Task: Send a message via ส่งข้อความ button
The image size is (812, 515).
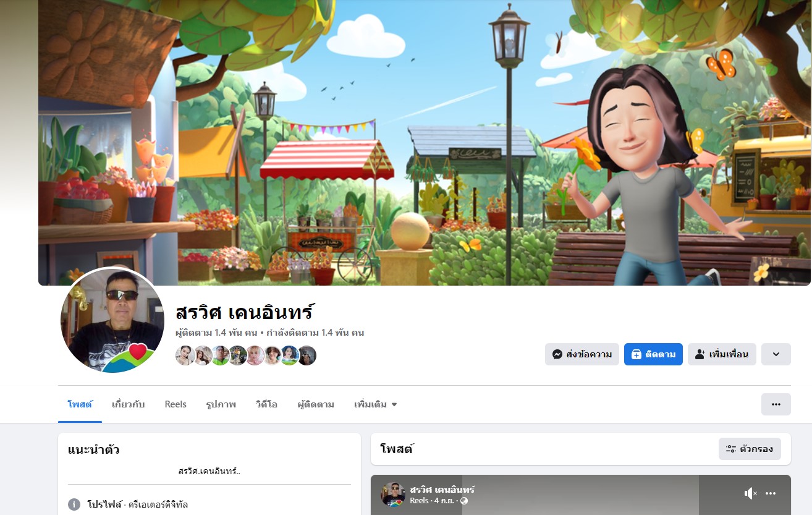Action: point(582,354)
